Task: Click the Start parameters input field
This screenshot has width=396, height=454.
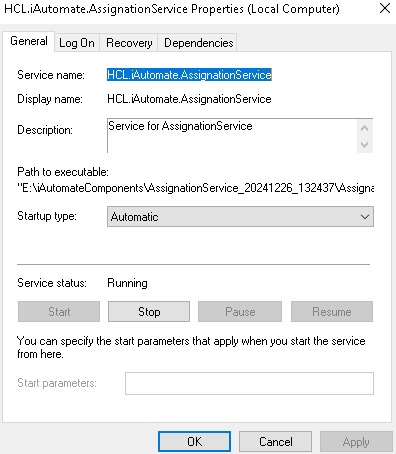Action: click(249, 383)
